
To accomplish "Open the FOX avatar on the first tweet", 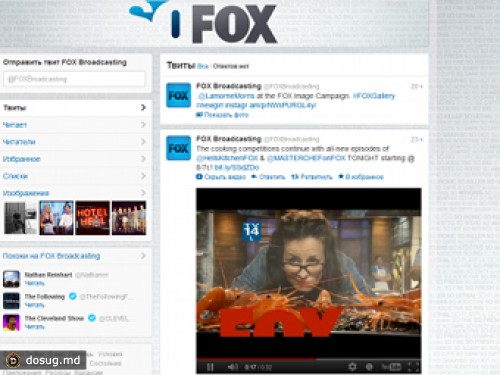I will point(178,95).
